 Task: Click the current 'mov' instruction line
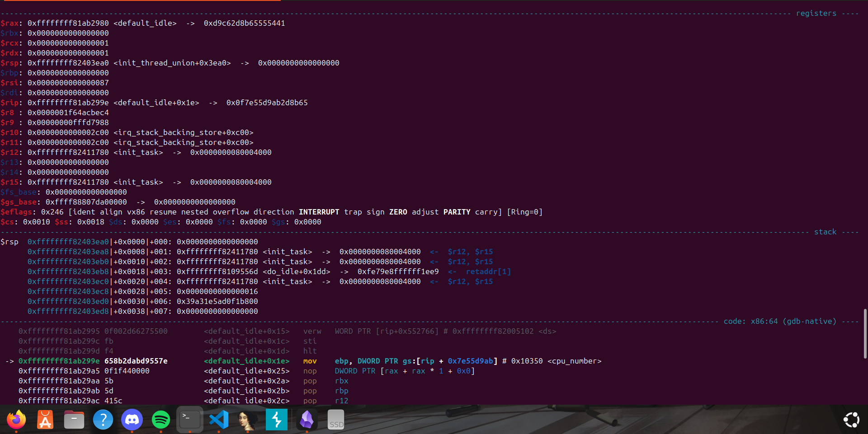(310, 361)
